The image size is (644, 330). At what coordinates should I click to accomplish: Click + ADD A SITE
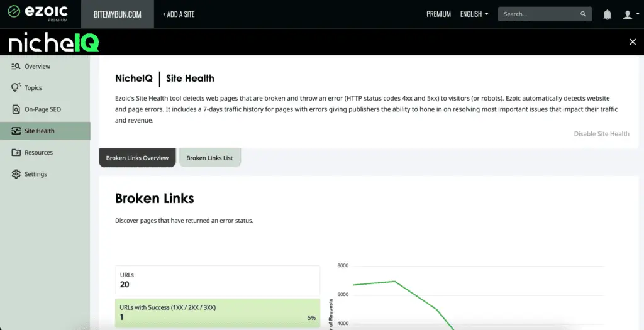point(179,14)
